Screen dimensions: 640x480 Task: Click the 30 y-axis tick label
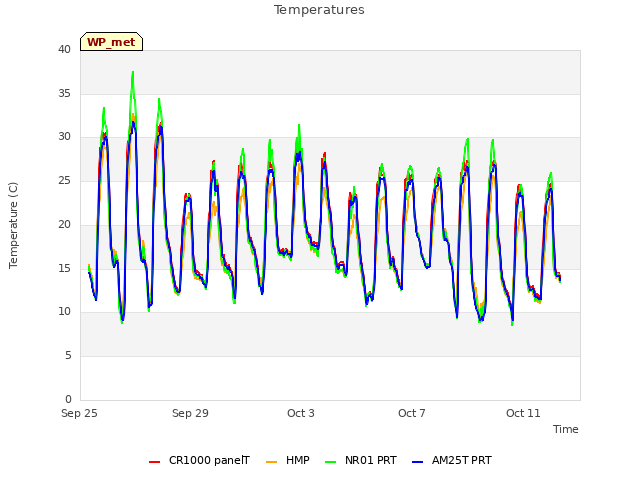(x=64, y=137)
